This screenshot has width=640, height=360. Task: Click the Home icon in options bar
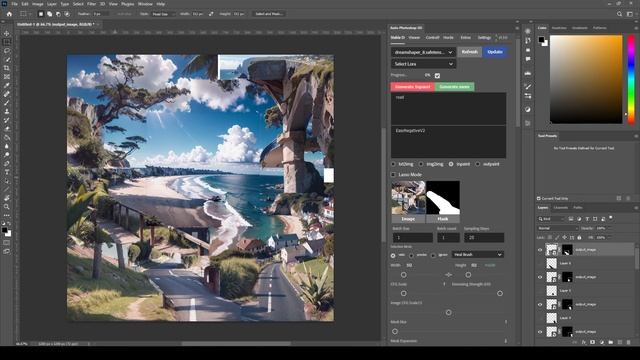tap(9, 14)
